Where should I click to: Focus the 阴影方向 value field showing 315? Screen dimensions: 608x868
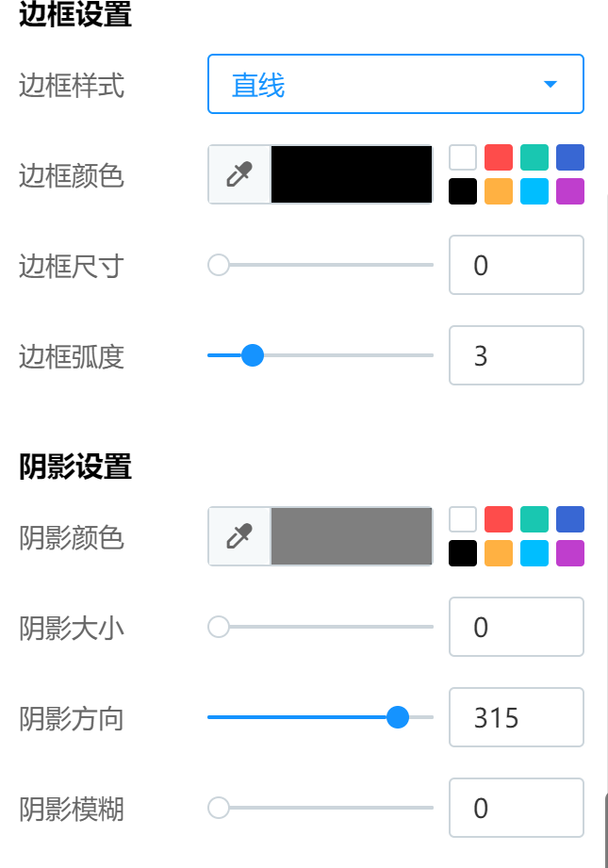click(516, 717)
